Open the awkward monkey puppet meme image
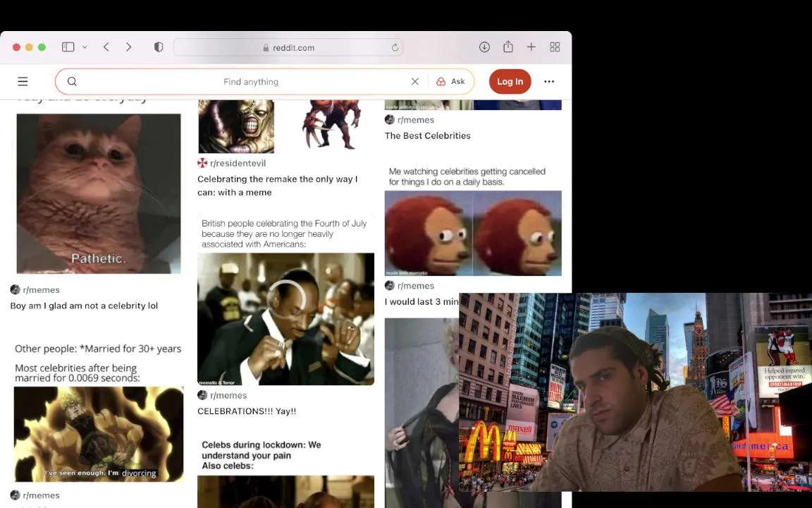This screenshot has height=508, width=812. 474,233
